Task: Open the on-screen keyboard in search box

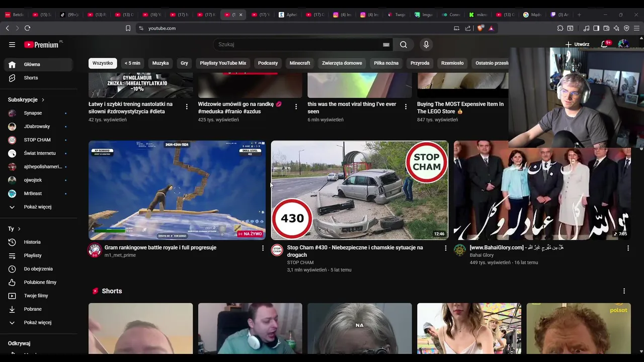Action: [x=386, y=45]
